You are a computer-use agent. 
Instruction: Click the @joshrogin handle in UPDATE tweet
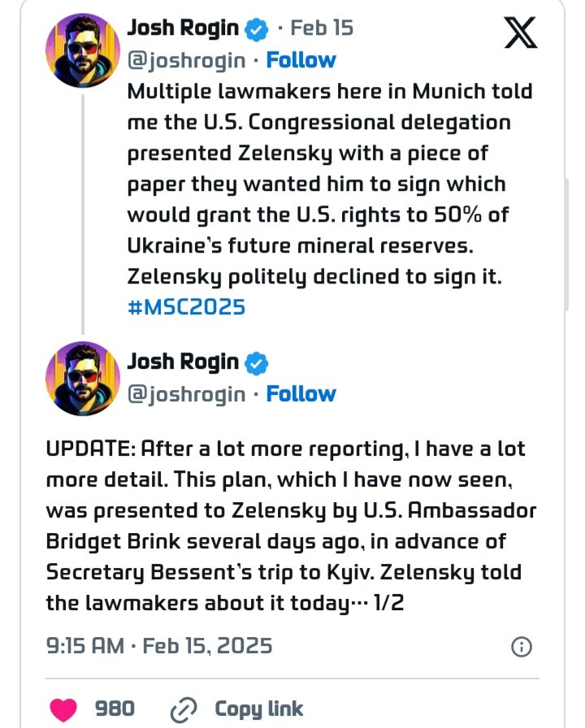[186, 394]
